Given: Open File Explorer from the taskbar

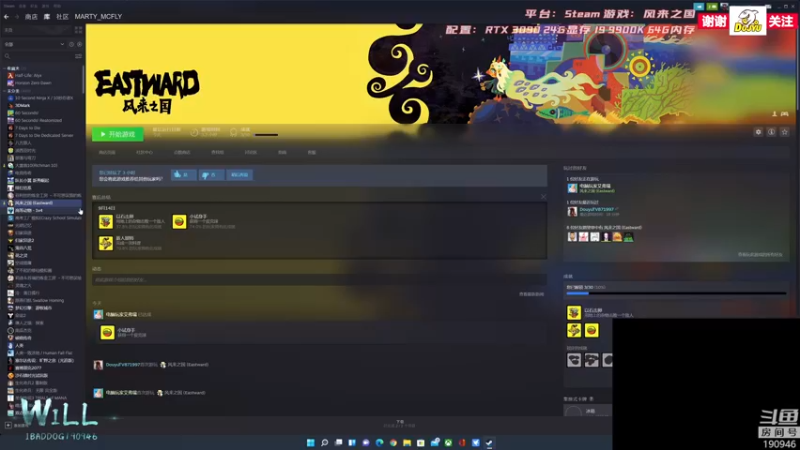Looking at the screenshot, I should [x=407, y=443].
